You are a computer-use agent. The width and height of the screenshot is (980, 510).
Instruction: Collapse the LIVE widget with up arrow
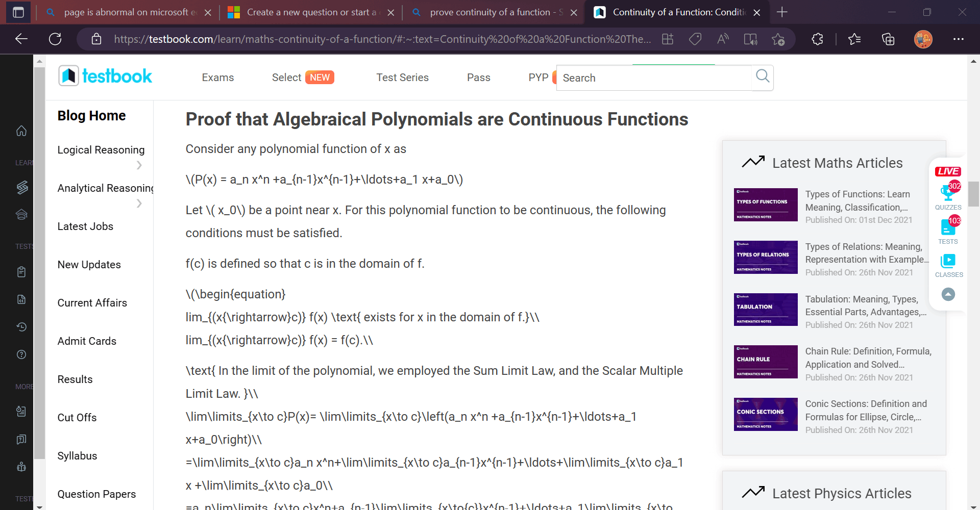coord(948,294)
